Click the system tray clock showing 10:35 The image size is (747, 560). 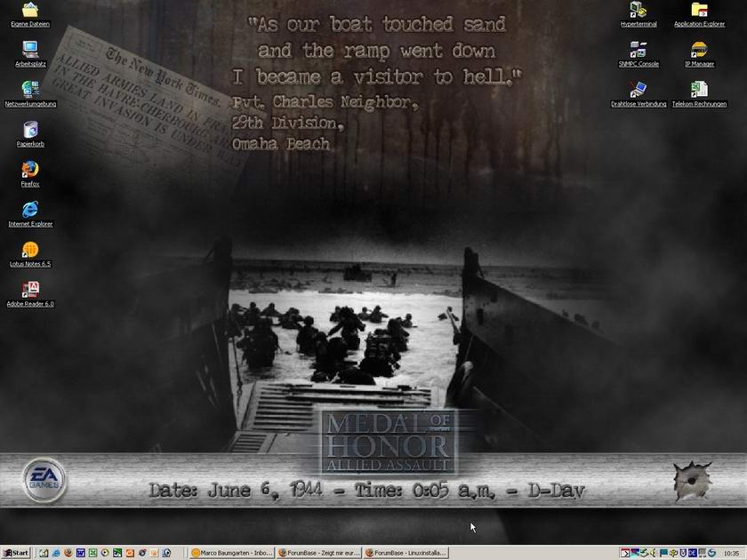click(x=731, y=553)
